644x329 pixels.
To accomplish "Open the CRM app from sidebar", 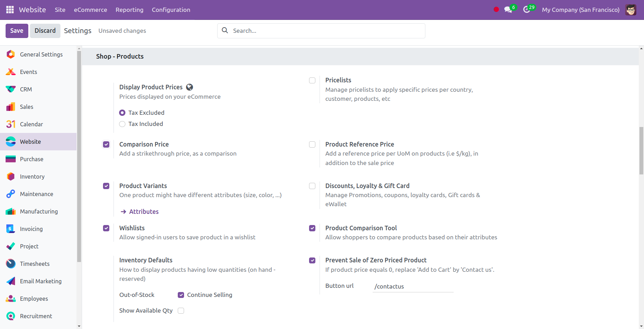I will click(10, 89).
